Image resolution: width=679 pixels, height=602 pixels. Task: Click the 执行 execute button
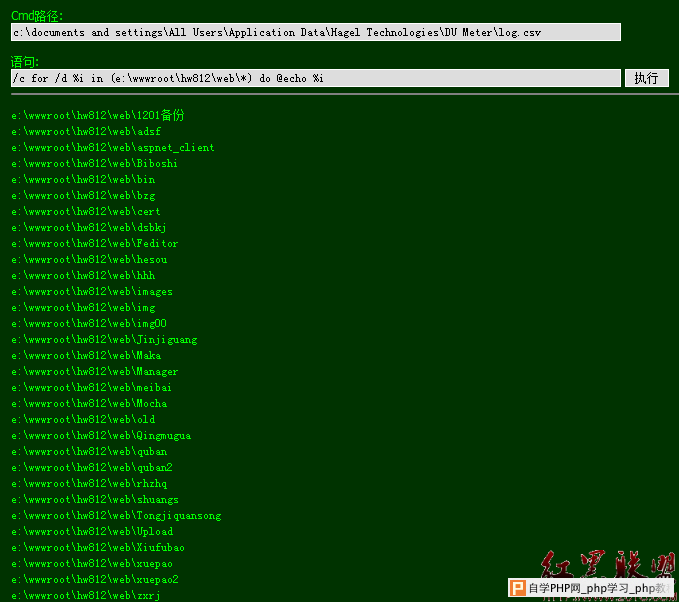tap(647, 78)
